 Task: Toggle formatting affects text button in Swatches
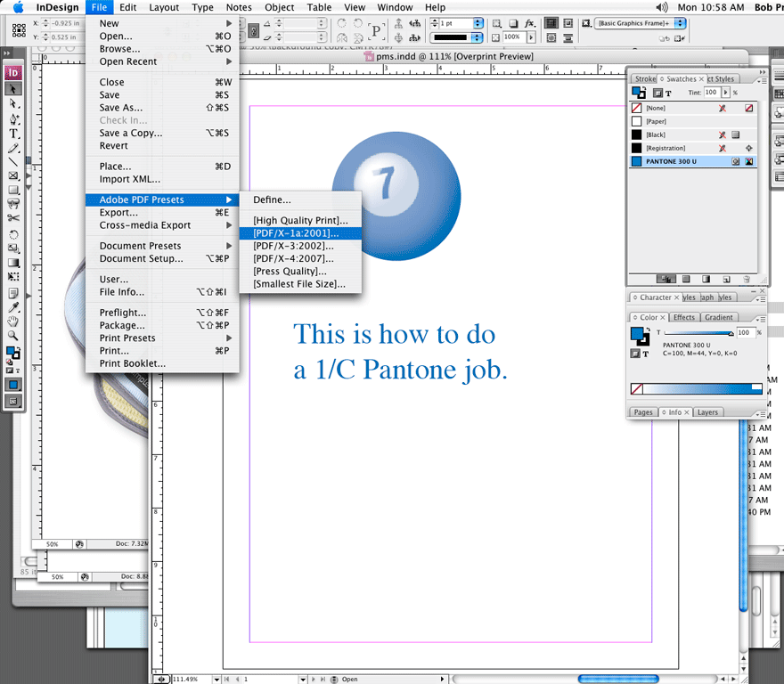(x=668, y=93)
